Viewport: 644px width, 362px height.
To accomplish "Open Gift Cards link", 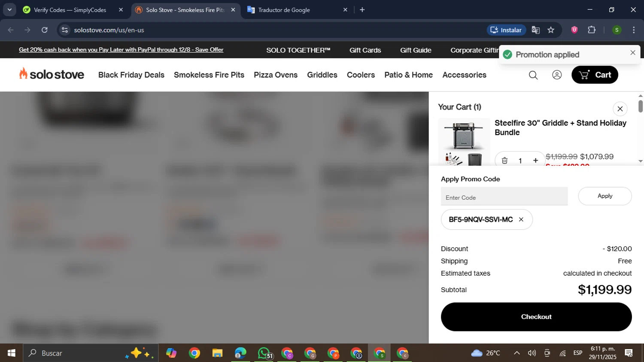I will pos(365,50).
